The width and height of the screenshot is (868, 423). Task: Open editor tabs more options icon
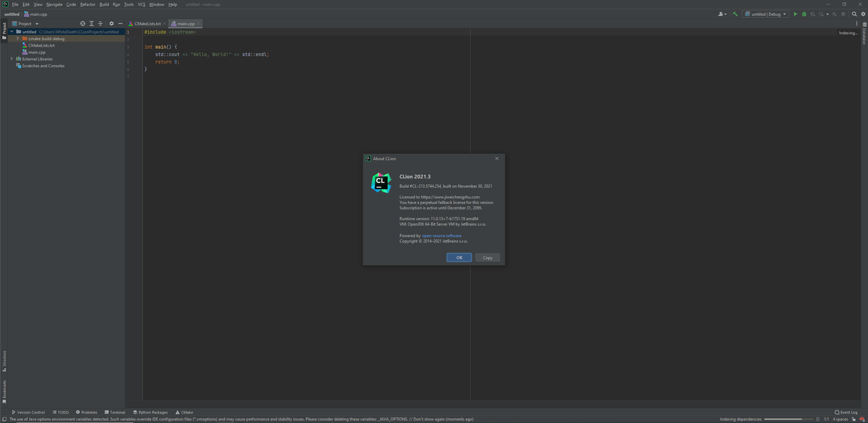pyautogui.click(x=857, y=24)
